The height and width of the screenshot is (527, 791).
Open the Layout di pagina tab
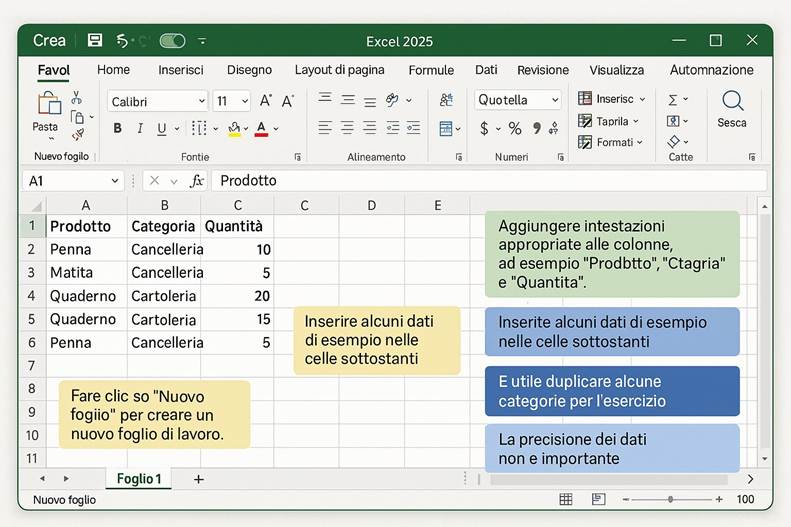(339, 70)
